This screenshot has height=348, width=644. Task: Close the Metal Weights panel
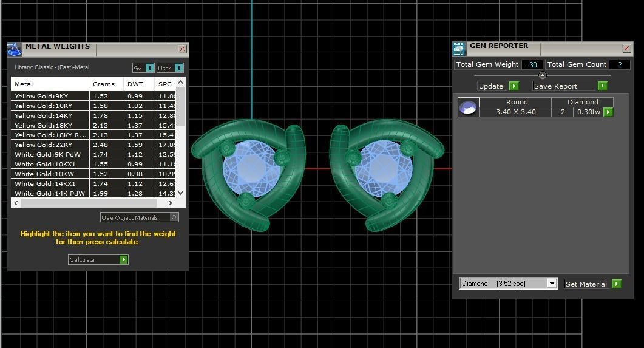(x=182, y=49)
